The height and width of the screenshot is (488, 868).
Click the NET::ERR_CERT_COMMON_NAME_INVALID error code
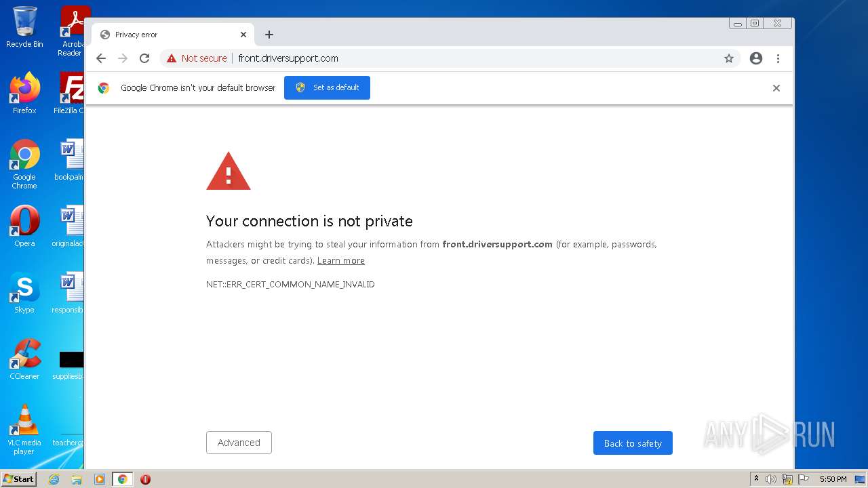(x=290, y=284)
